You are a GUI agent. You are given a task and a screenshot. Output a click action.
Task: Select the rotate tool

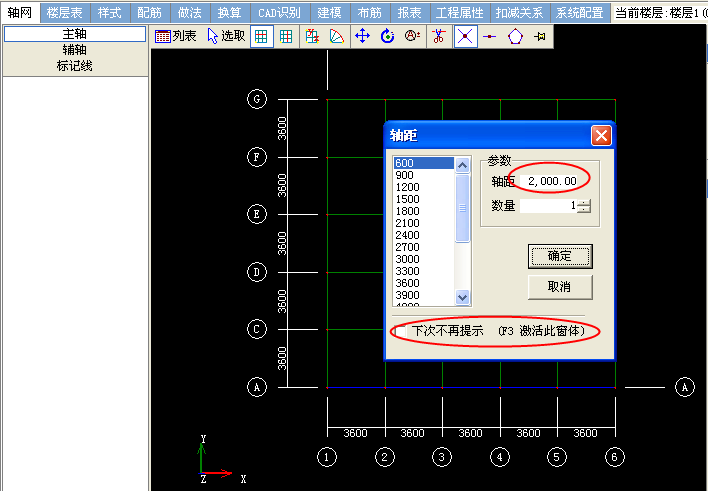pos(387,36)
